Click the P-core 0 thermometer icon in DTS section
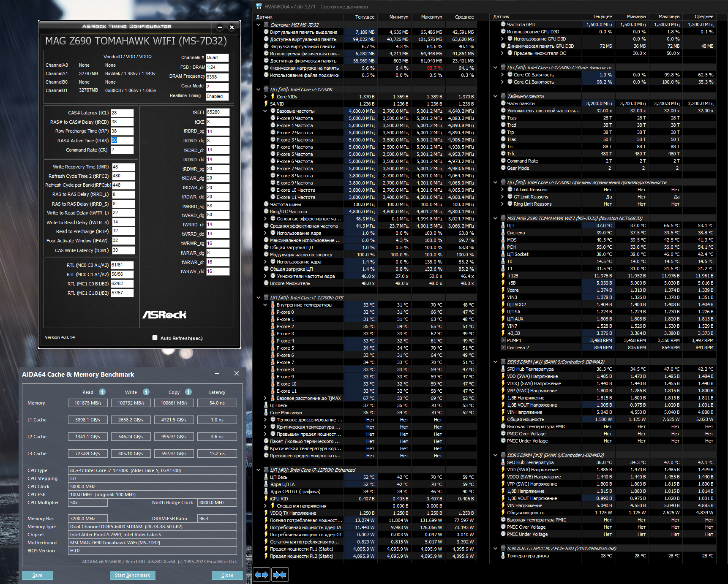 point(273,312)
